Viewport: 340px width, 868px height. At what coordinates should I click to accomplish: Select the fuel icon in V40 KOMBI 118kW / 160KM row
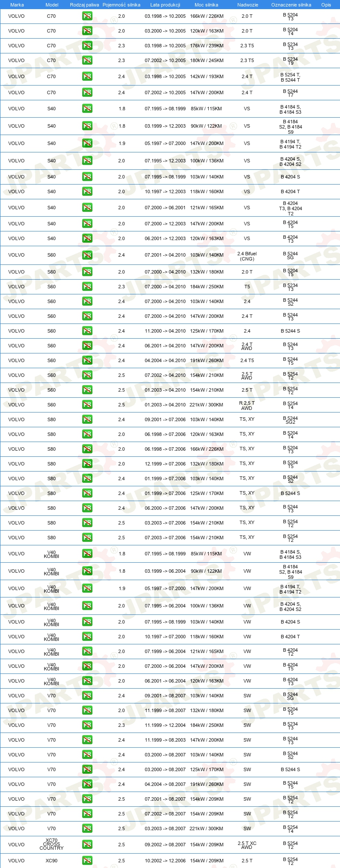pyautogui.click(x=87, y=637)
